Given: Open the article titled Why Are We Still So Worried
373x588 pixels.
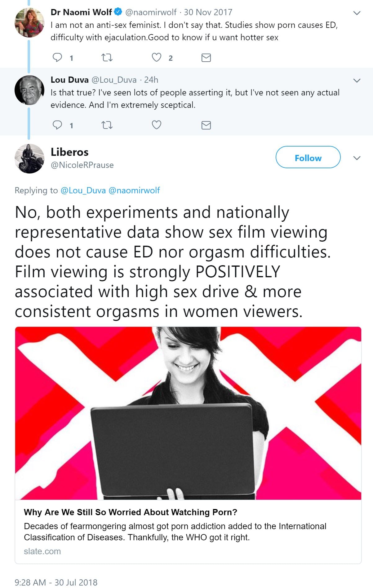Looking at the screenshot, I should 131,512.
